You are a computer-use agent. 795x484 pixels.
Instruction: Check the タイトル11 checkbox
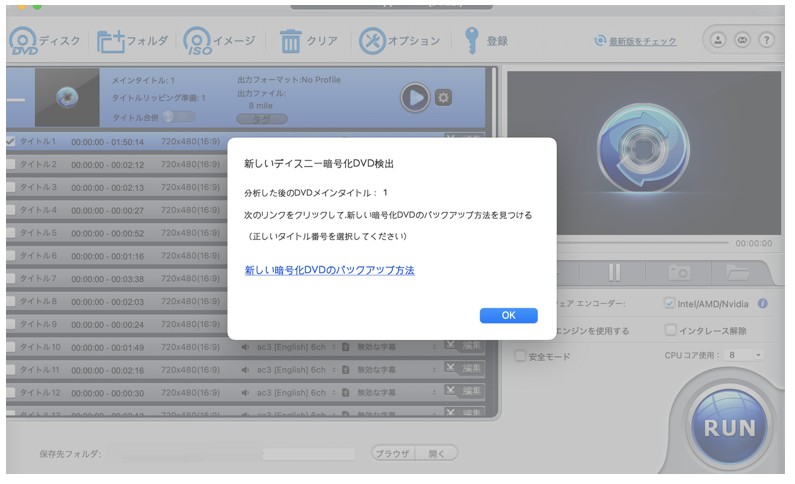[10, 369]
